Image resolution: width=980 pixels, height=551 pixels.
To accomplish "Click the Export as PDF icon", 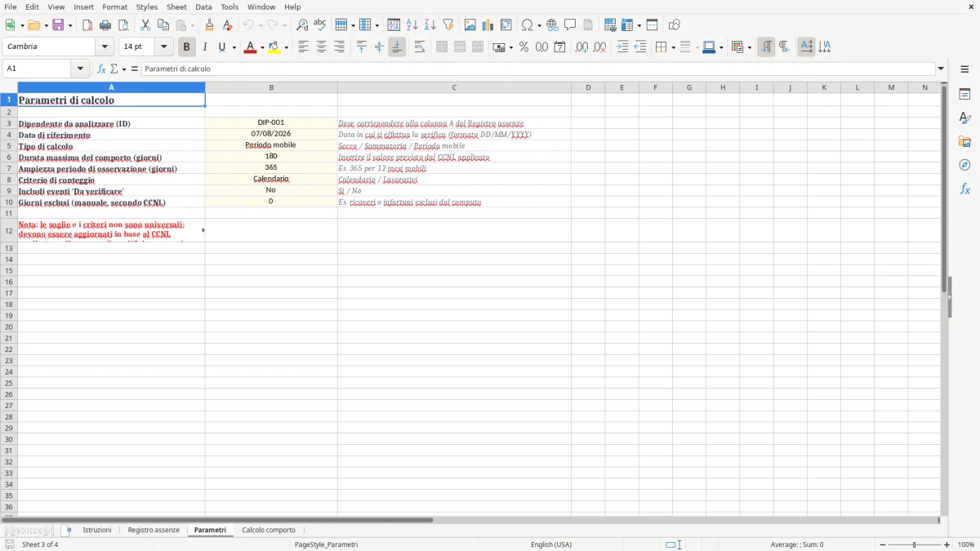I will pyautogui.click(x=87, y=25).
